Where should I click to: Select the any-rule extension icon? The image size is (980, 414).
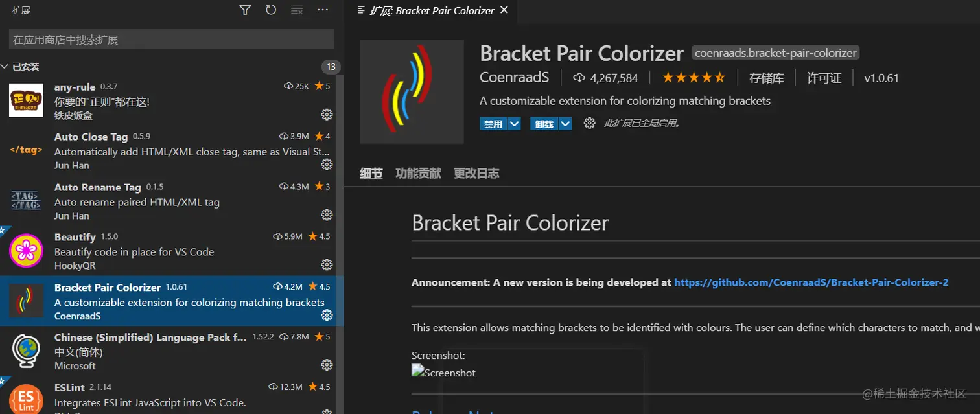(x=27, y=100)
